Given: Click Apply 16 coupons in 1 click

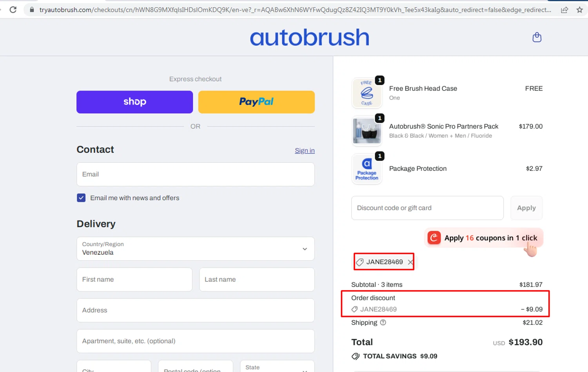Looking at the screenshot, I should [x=484, y=238].
